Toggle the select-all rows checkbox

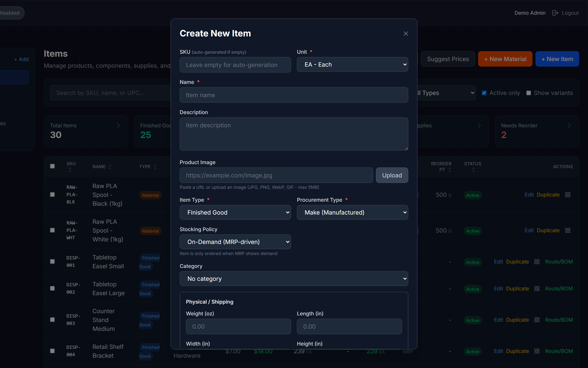click(x=52, y=166)
